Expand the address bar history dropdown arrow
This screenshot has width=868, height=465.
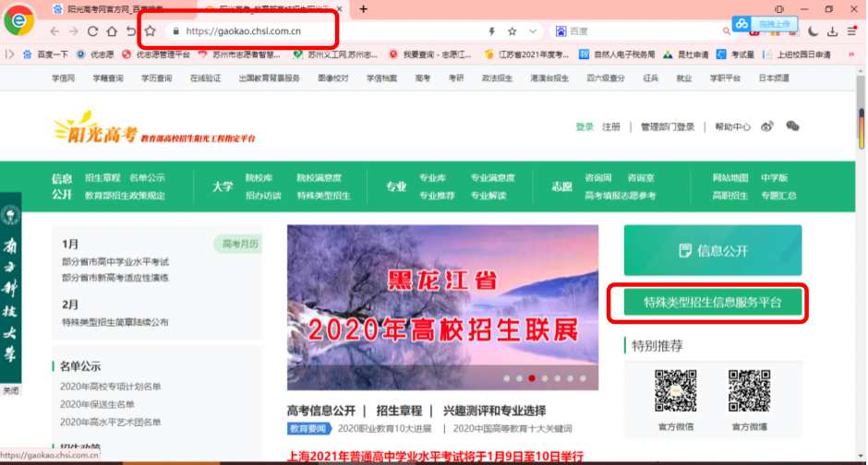533,31
